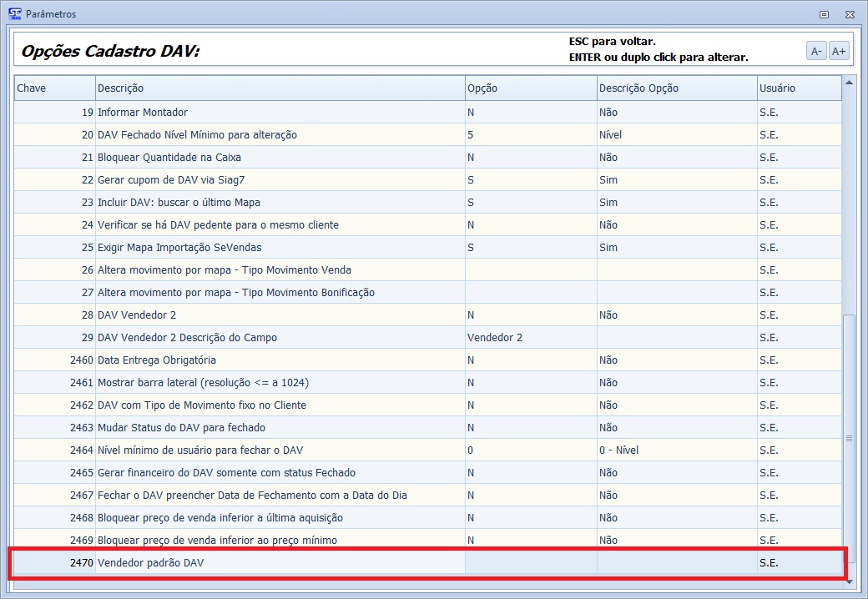Click the Usuário column header

(x=798, y=88)
